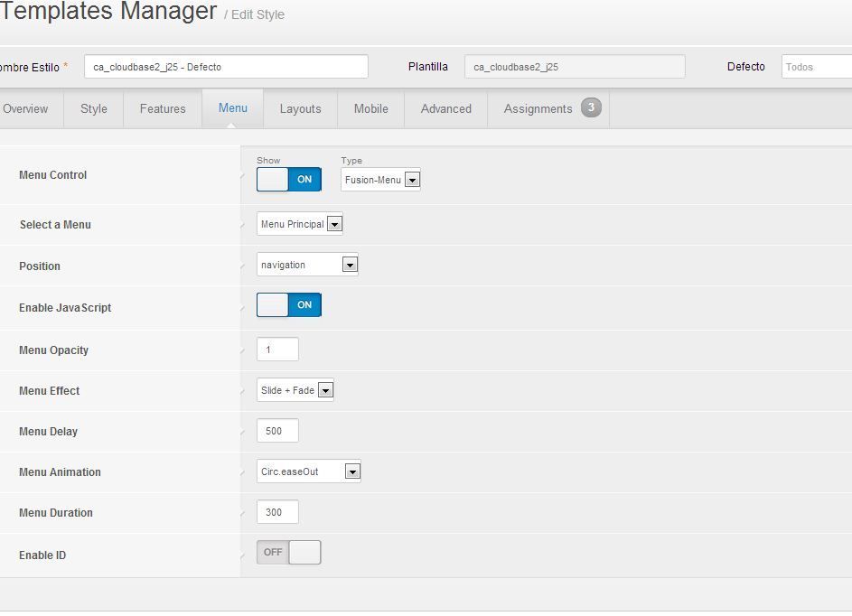
Task: Switch to the Mobile tab
Action: coord(371,108)
